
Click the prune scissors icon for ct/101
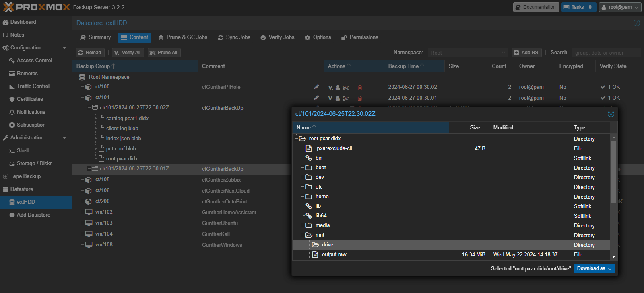346,98
